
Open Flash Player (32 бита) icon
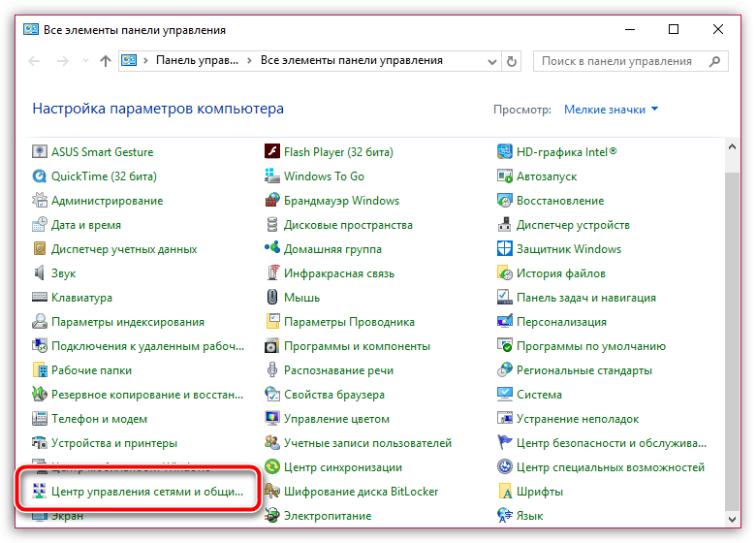point(272,152)
